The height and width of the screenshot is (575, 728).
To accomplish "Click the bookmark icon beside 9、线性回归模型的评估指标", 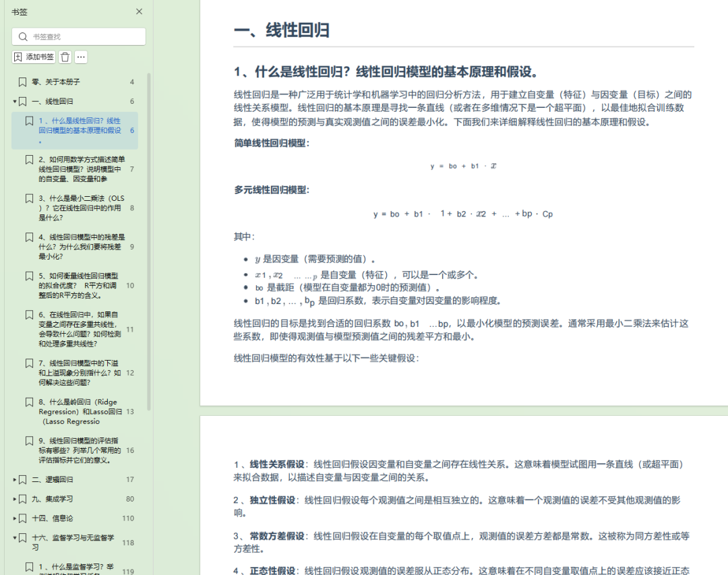I will [29, 441].
